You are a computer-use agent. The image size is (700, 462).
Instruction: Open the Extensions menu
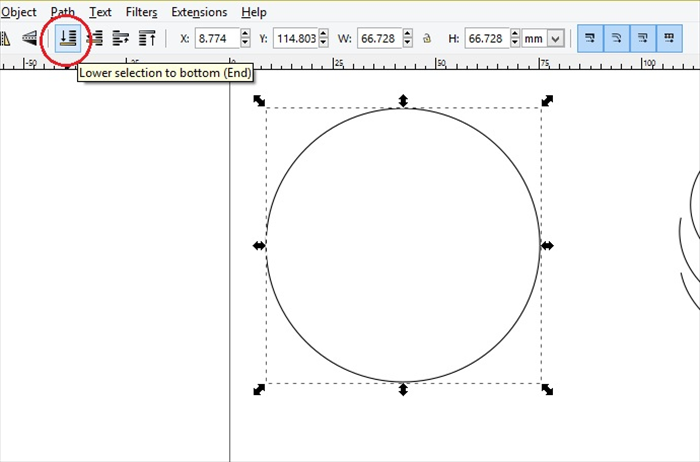(199, 12)
